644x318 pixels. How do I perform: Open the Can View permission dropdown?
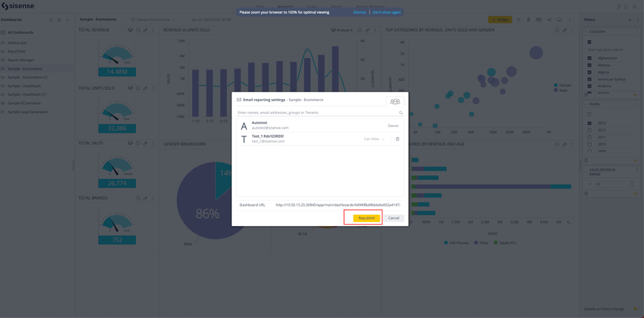[x=375, y=139]
